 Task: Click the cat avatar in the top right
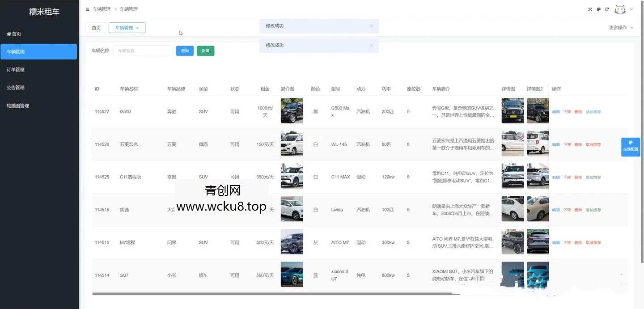pos(620,9)
